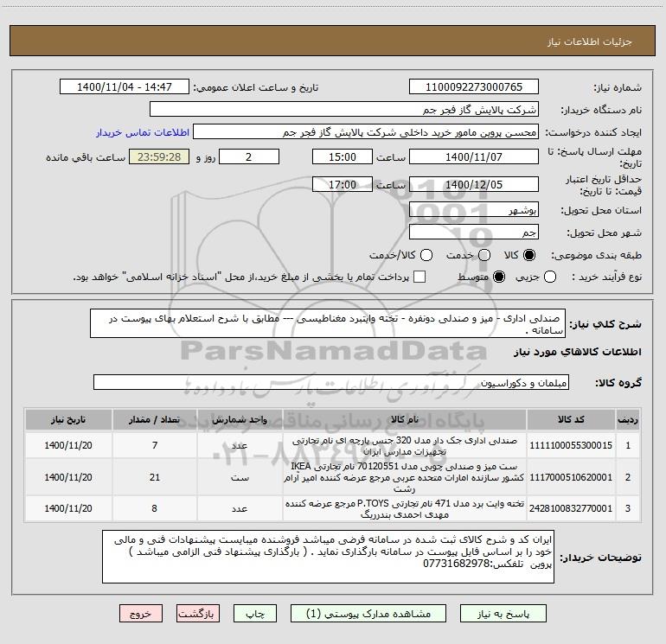666x644 pixels.
Task: Click the buyer notes text box
Action: pyautogui.click(x=329, y=557)
